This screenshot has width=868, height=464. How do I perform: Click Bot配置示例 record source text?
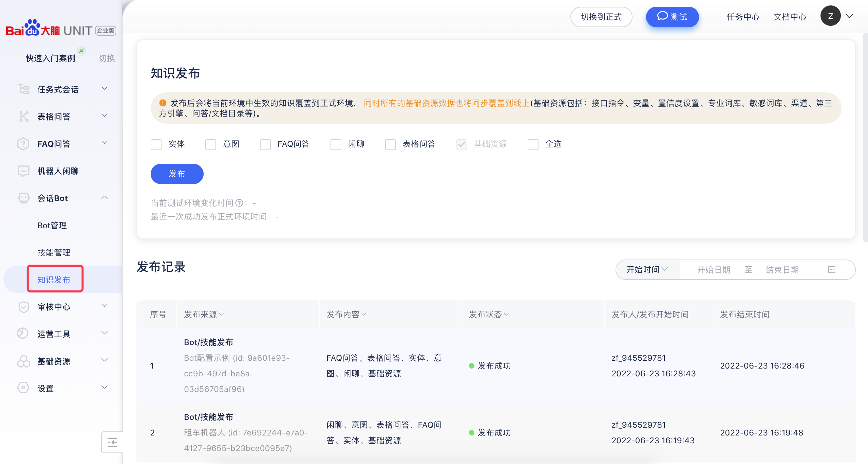pyautogui.click(x=237, y=374)
